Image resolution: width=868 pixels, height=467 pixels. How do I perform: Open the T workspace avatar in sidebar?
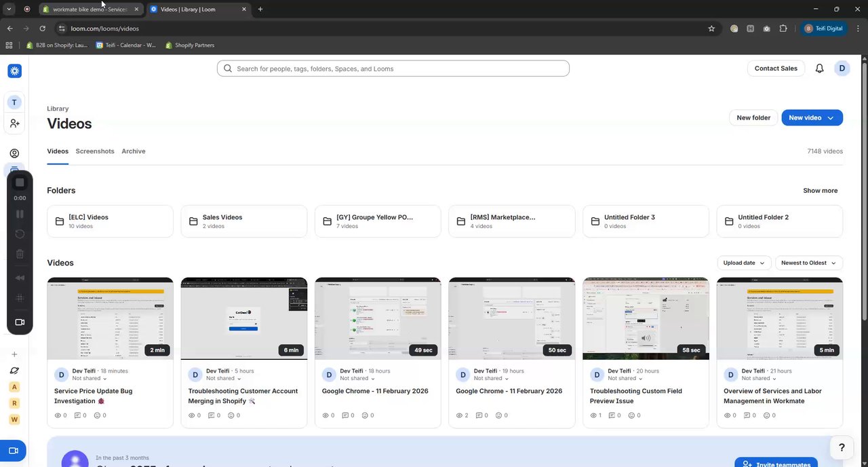coord(14,102)
